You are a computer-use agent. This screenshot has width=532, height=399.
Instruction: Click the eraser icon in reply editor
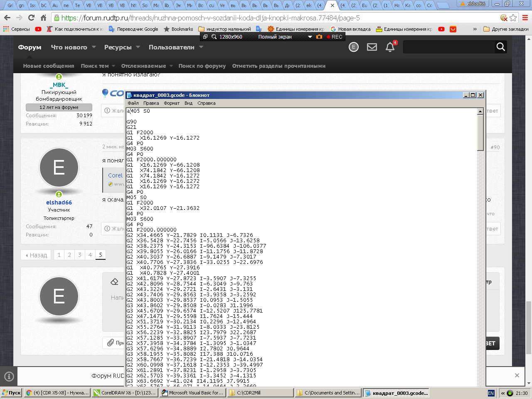point(115,282)
